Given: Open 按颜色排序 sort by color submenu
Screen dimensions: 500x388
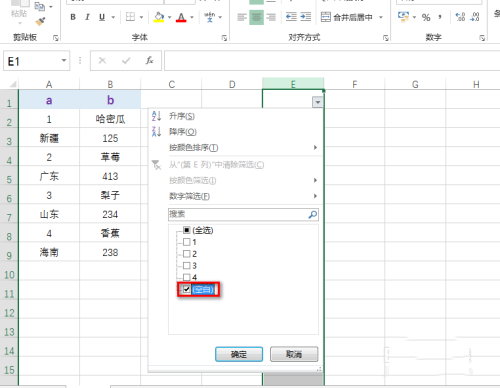Looking at the screenshot, I should coord(236,147).
